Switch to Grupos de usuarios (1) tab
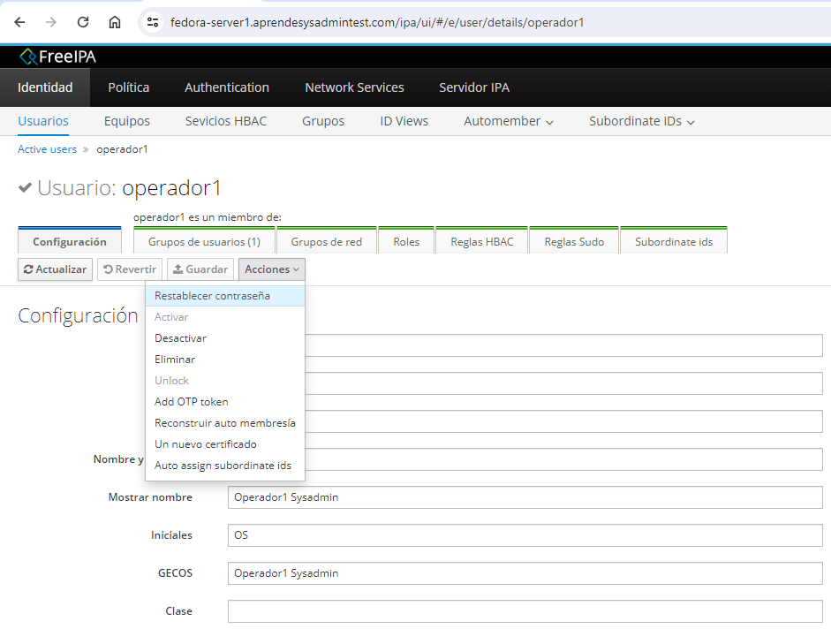The image size is (831, 644). click(204, 241)
